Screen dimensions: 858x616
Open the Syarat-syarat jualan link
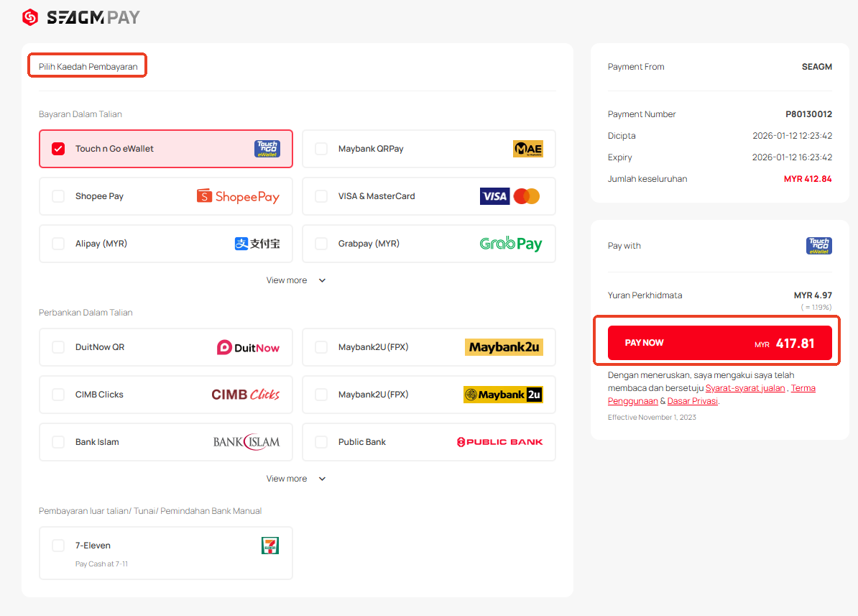744,388
